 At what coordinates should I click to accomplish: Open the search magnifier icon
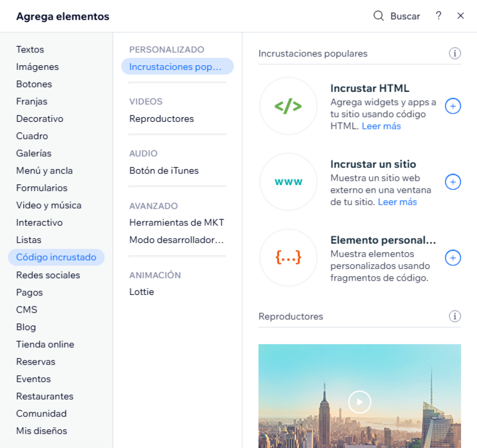pos(378,16)
